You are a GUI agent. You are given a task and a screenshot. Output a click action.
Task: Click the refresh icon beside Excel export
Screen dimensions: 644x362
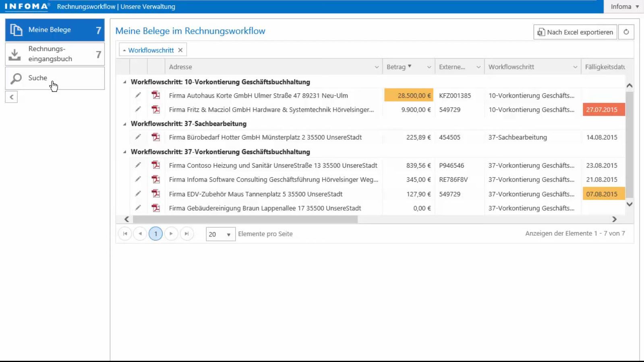[x=626, y=32]
